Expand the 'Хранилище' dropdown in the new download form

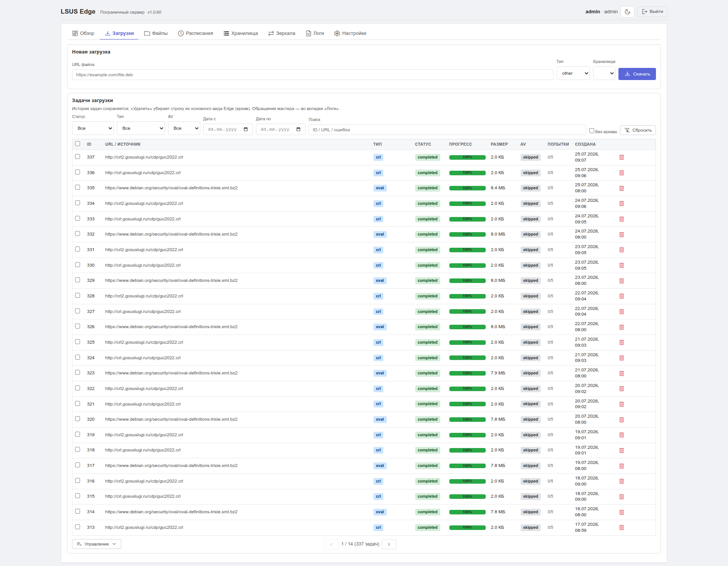click(x=604, y=73)
